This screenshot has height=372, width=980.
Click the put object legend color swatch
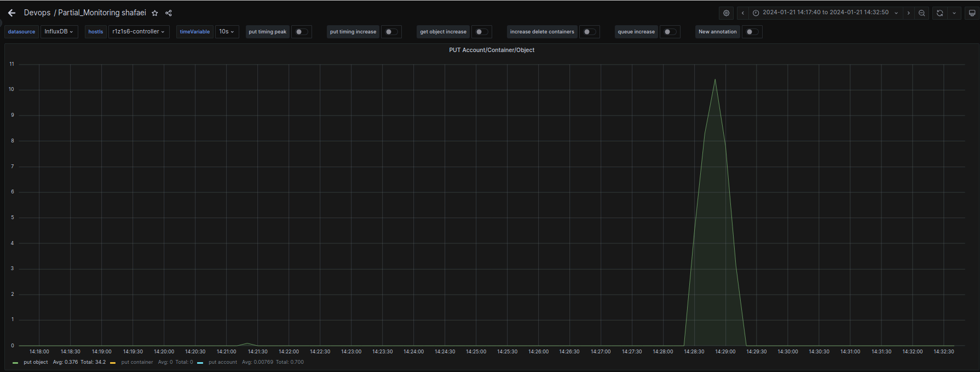tap(15, 363)
